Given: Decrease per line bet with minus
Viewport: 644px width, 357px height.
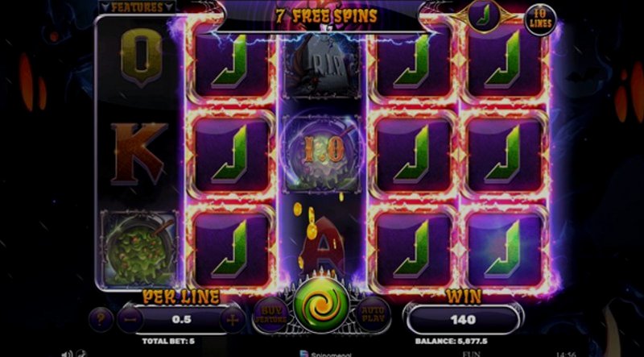Looking at the screenshot, I should click(130, 320).
